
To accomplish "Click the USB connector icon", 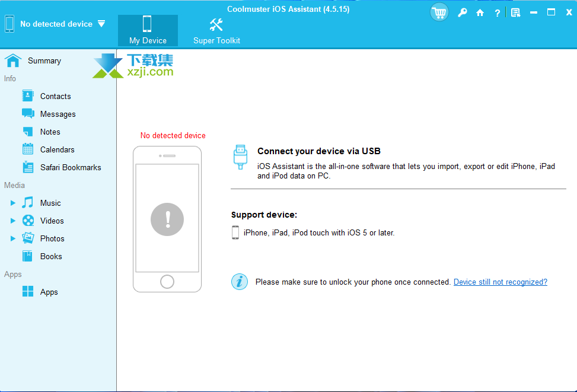I will (240, 157).
